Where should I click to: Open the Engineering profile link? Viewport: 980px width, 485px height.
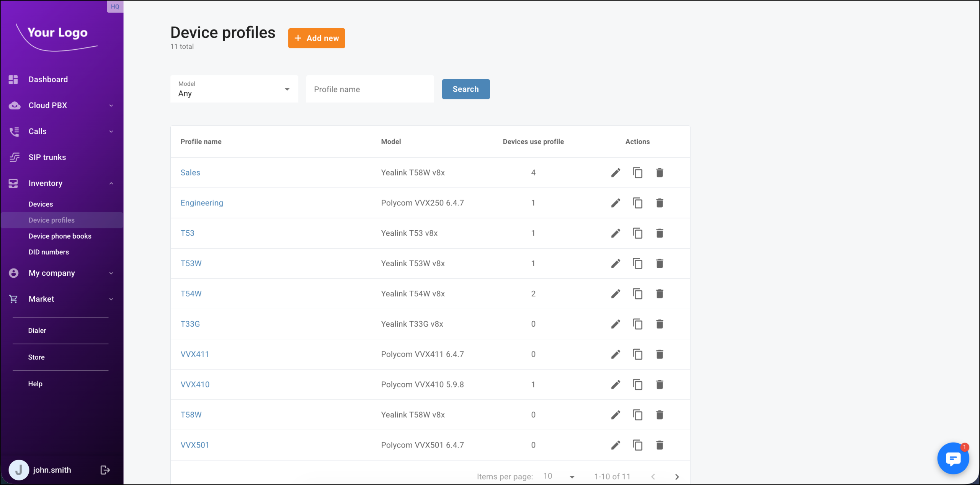pyautogui.click(x=201, y=203)
